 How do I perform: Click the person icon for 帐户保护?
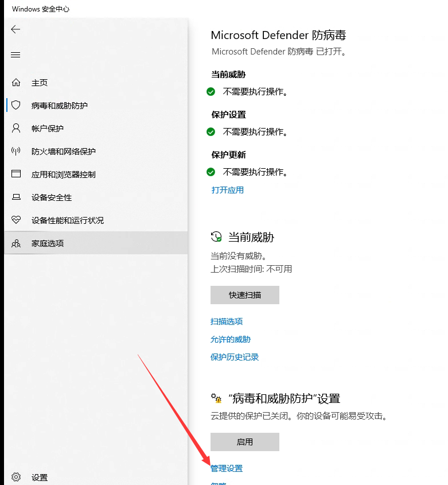pos(16,128)
